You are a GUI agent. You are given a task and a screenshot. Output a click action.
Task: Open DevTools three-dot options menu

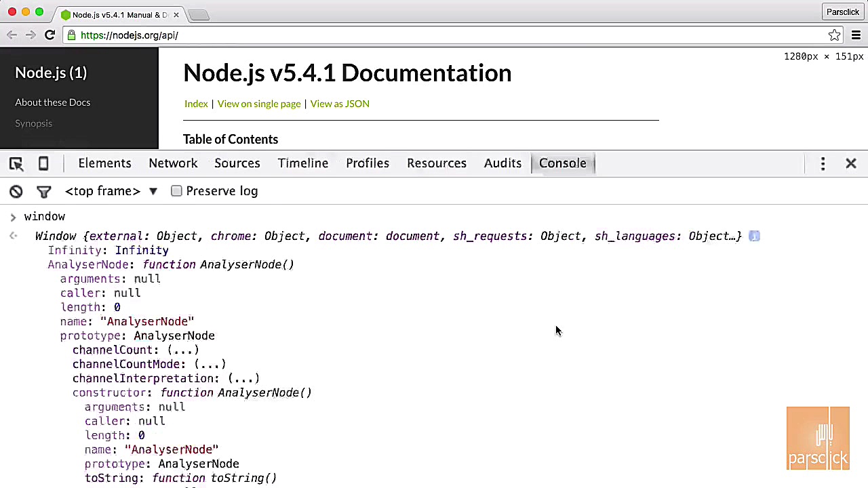pos(823,163)
